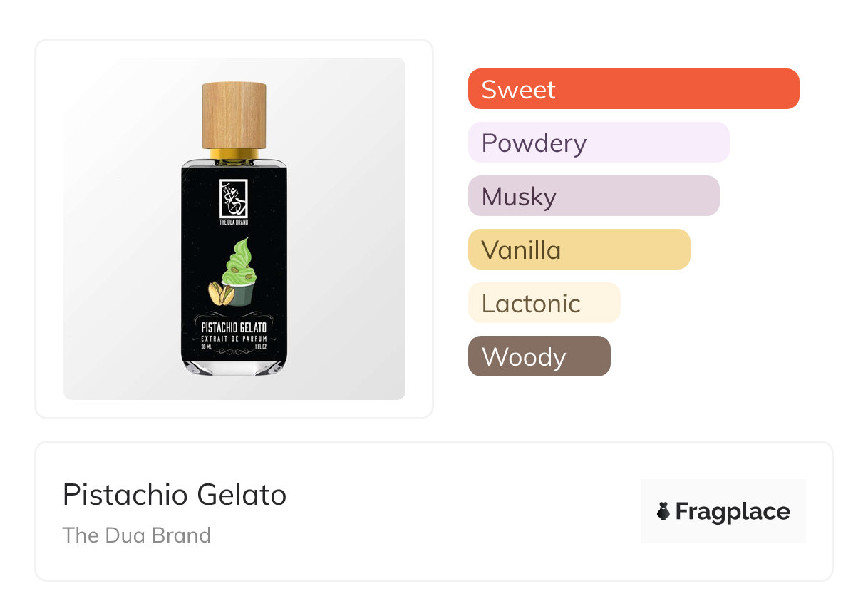The image size is (868, 616).
Task: Click the Pistachio Gelato text on bottle label
Action: [234, 327]
